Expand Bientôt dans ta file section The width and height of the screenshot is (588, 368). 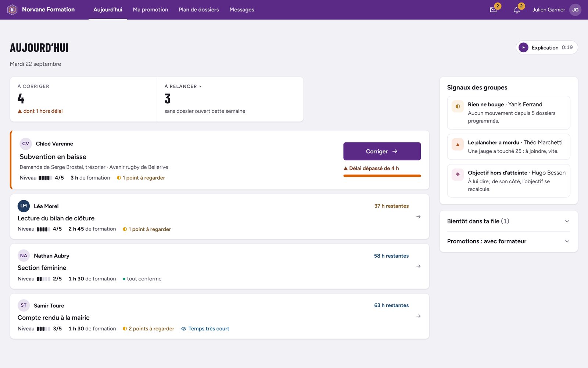pos(509,221)
